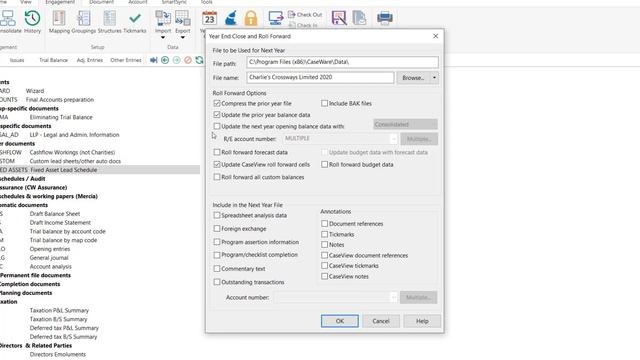Check Program/checklist completion

[217, 255]
